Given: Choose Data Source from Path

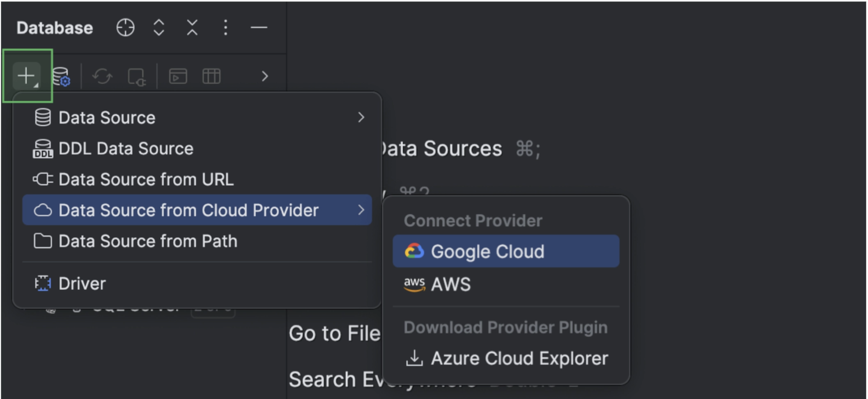Looking at the screenshot, I should point(148,241).
